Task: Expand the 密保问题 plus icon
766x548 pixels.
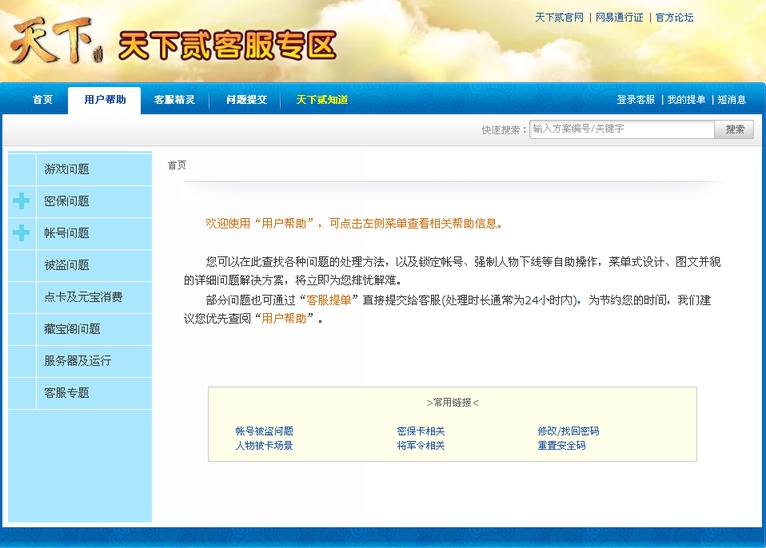Action: pyautogui.click(x=21, y=201)
